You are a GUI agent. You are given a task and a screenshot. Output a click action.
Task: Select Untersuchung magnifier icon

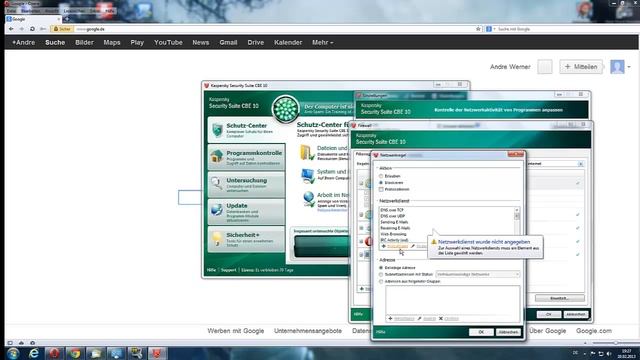[x=217, y=183]
